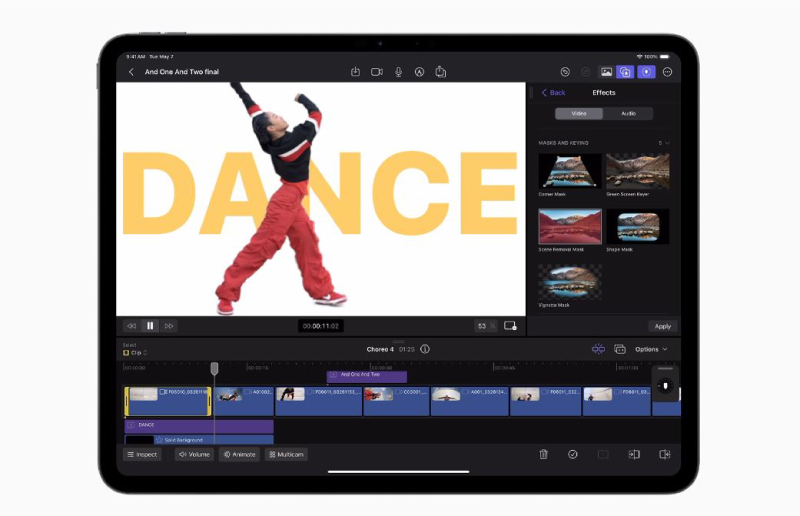The image size is (800, 516).
Task: Open the timeline Options dropdown
Action: coord(651,349)
